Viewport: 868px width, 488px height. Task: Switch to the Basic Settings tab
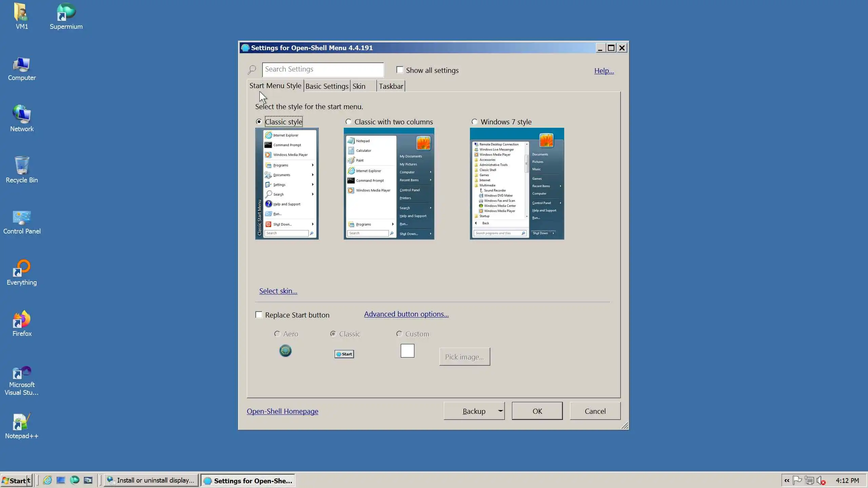pos(327,86)
